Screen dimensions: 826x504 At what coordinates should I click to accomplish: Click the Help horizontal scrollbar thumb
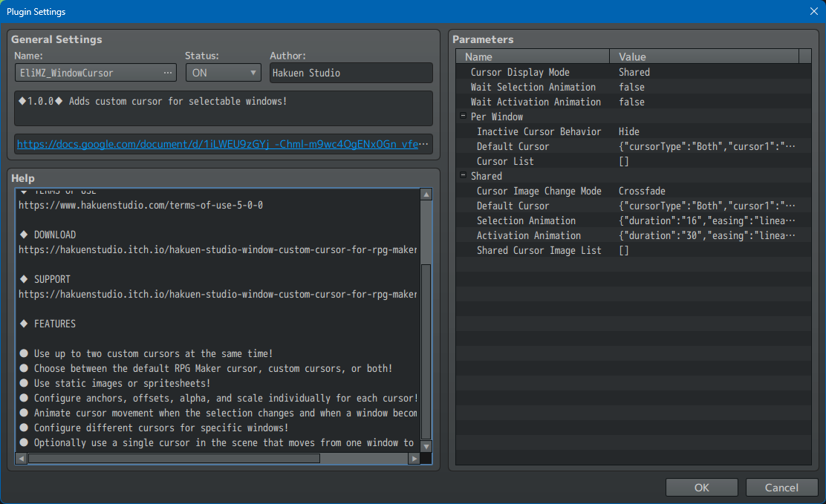pyautogui.click(x=174, y=459)
